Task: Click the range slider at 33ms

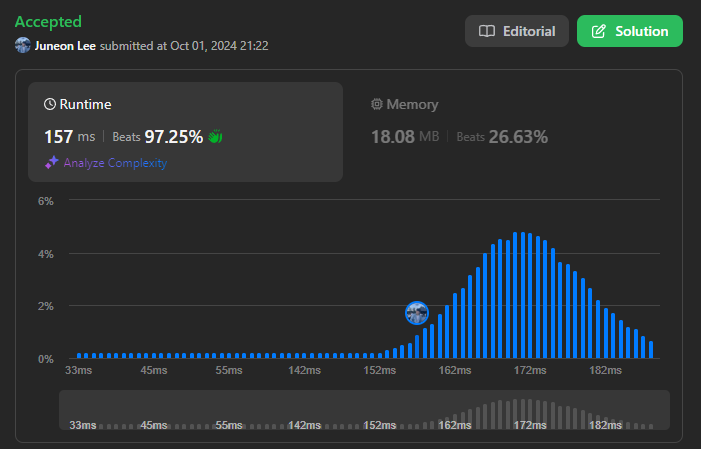Action: (83, 425)
